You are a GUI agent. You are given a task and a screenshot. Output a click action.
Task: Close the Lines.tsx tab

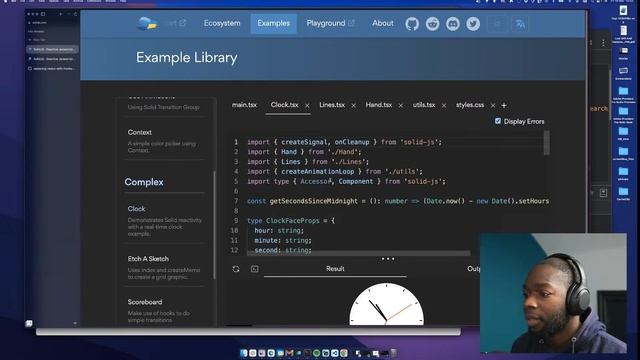point(353,105)
